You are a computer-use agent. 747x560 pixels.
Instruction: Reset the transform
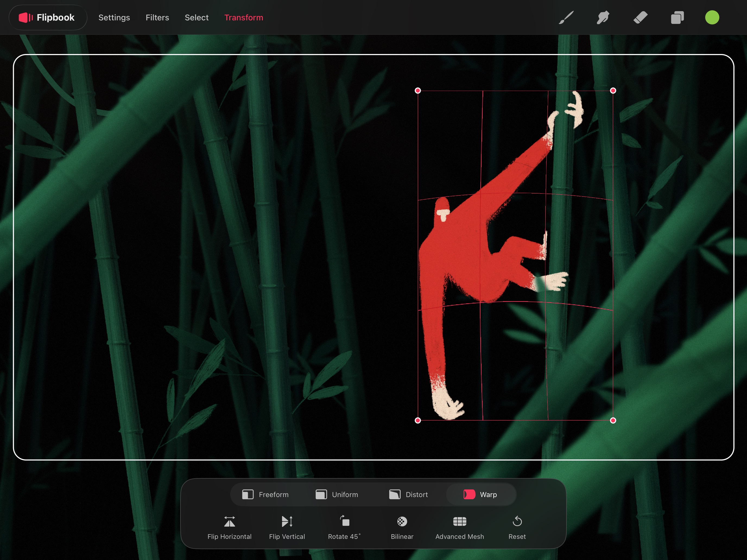pos(517,521)
